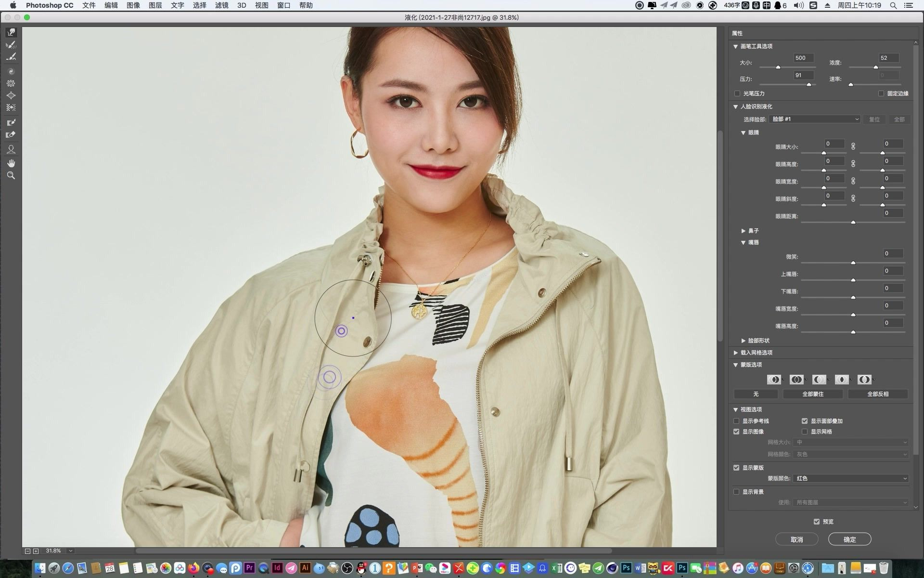924x578 pixels.
Task: Select the Freeze Mask tool
Action: point(11,122)
